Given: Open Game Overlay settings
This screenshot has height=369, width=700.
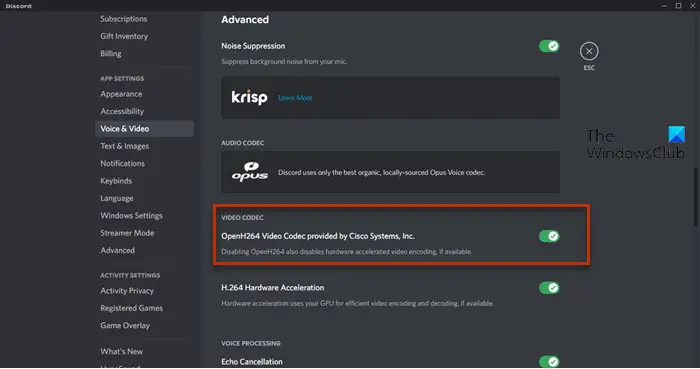Looking at the screenshot, I should coord(125,326).
